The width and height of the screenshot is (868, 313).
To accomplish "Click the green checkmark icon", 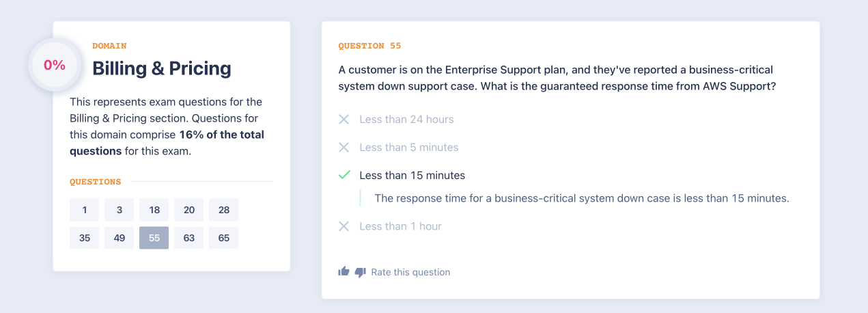I will click(x=344, y=176).
